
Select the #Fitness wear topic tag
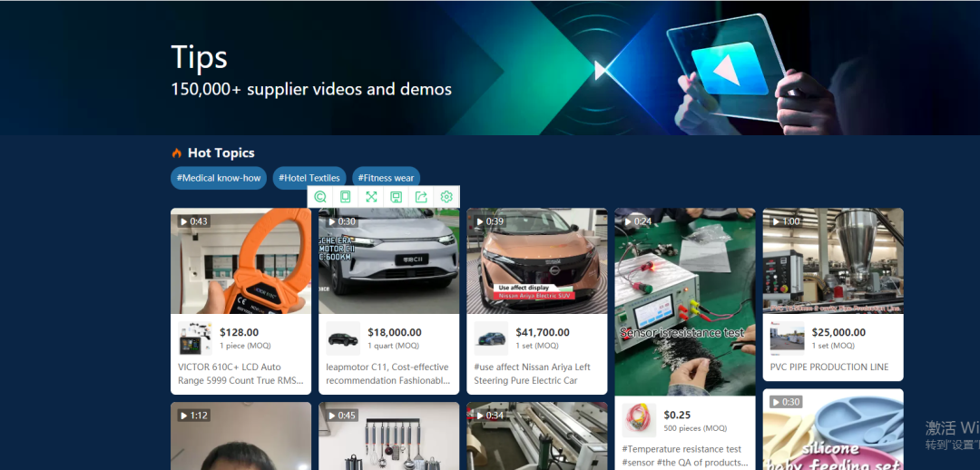[387, 178]
